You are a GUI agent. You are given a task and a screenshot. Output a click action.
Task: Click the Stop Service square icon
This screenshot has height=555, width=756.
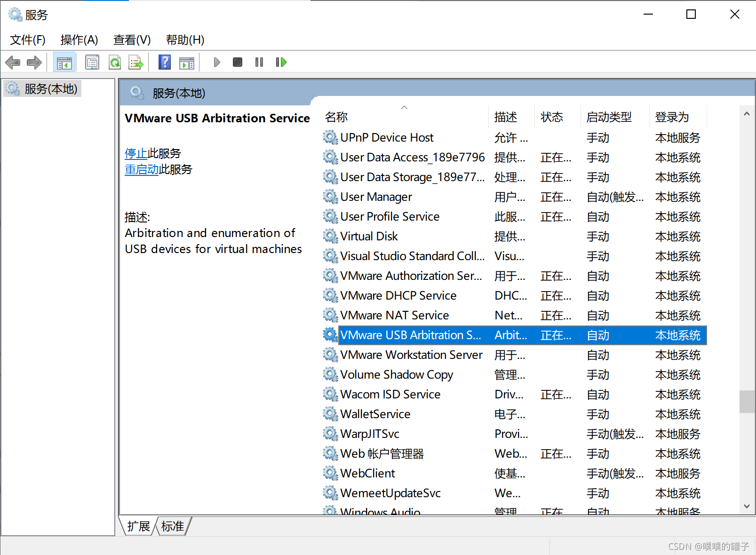tap(238, 62)
